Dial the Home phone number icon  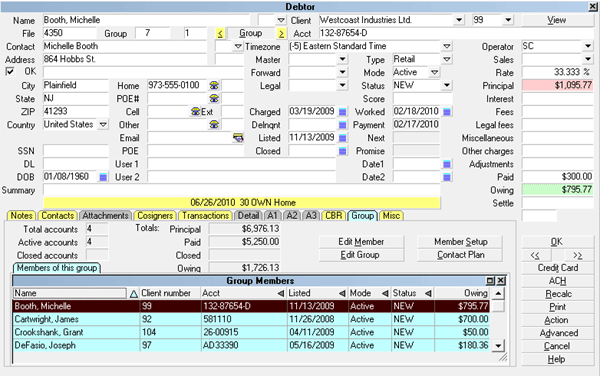pyautogui.click(x=214, y=85)
